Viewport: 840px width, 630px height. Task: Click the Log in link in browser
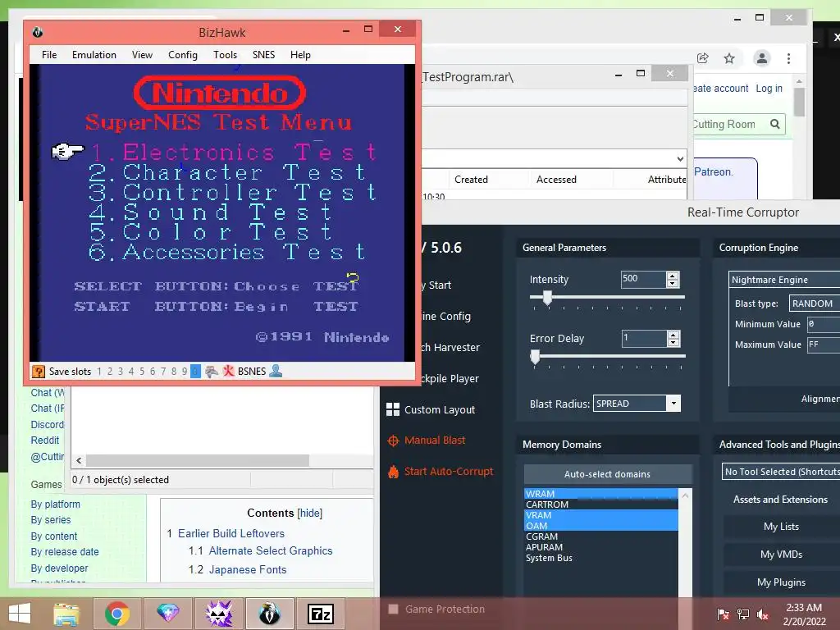[769, 89]
